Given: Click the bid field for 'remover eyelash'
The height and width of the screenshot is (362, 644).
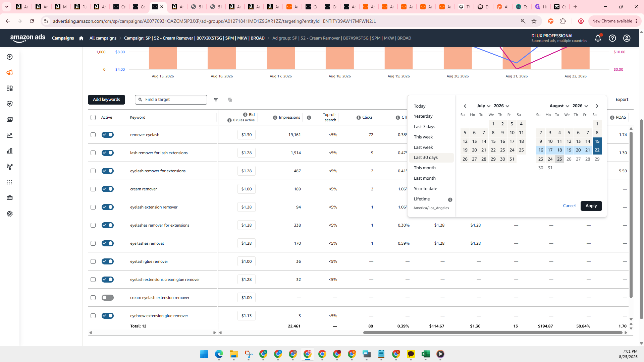Looking at the screenshot, I should (247, 135).
